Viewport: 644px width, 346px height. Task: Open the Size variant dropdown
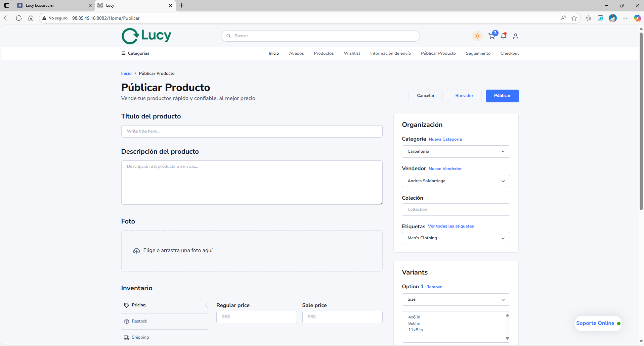pos(456,299)
